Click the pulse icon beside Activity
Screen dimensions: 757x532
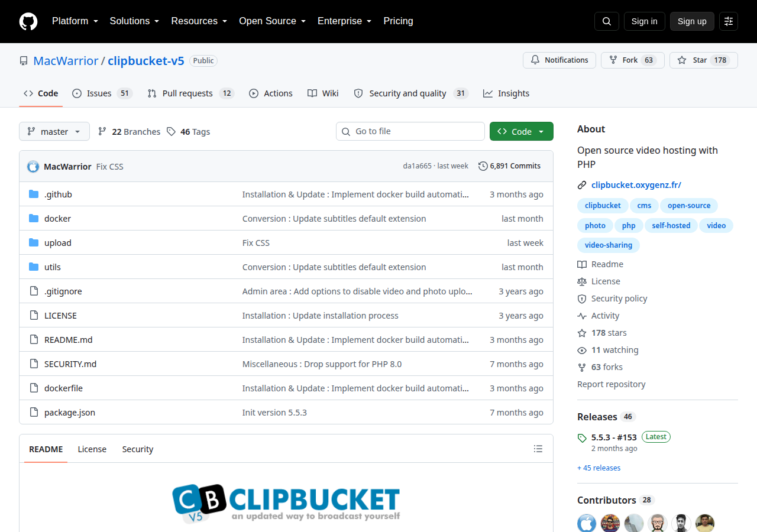[x=582, y=316]
